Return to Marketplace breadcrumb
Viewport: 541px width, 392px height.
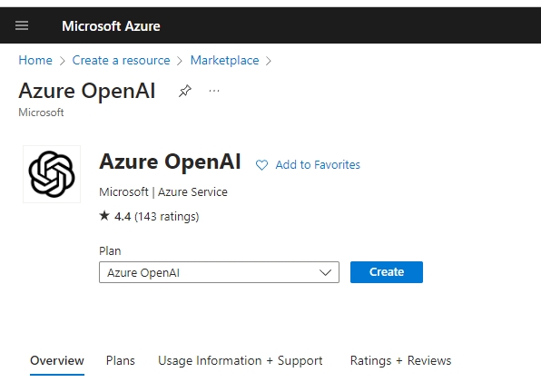(224, 60)
